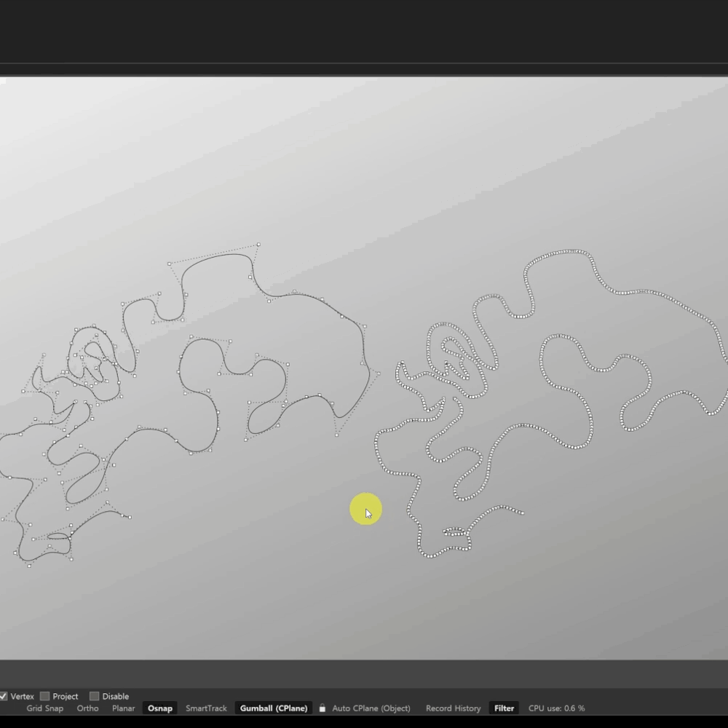This screenshot has width=728, height=728.
Task: Click the free end point of left curve
Action: pos(130,518)
